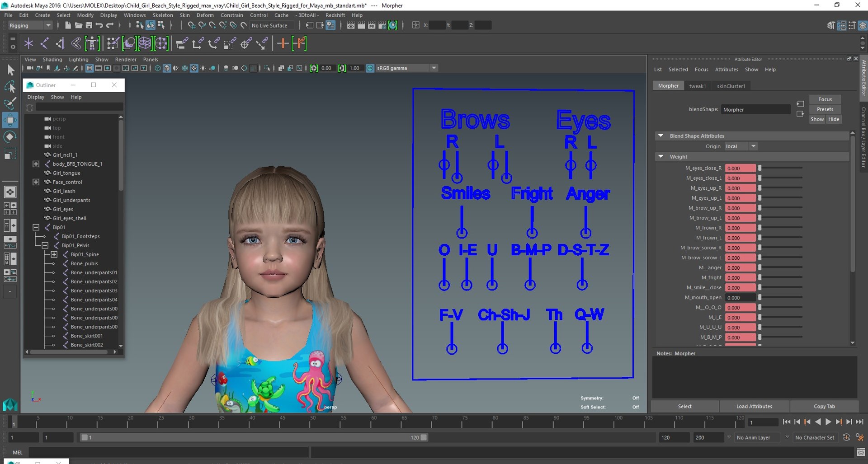Collapse the Blend Shape Attributes section
This screenshot has width=868, height=464.
661,136
